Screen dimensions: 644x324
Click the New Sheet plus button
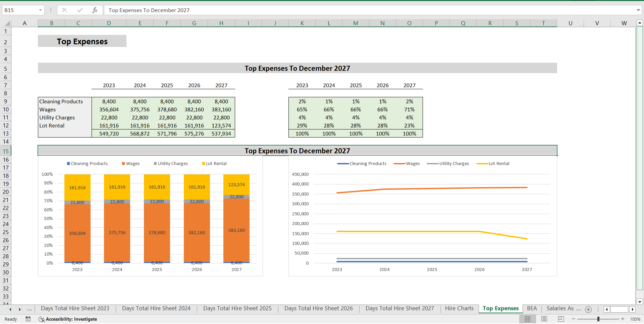click(x=588, y=309)
